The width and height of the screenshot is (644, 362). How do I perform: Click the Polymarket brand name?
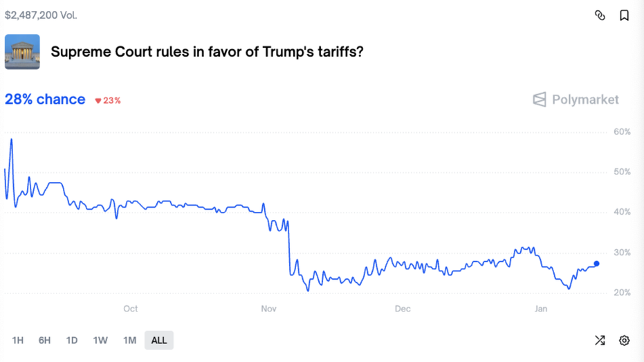point(585,100)
